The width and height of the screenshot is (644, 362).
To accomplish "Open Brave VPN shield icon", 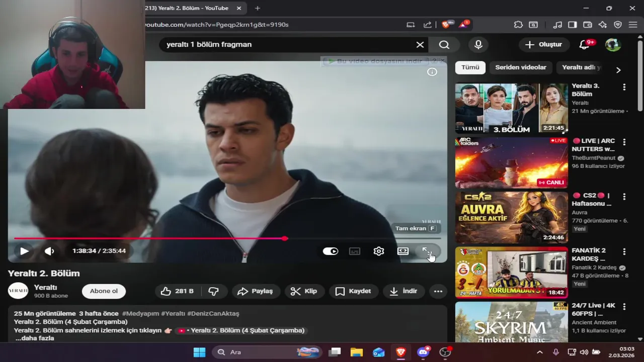I will coord(618,25).
